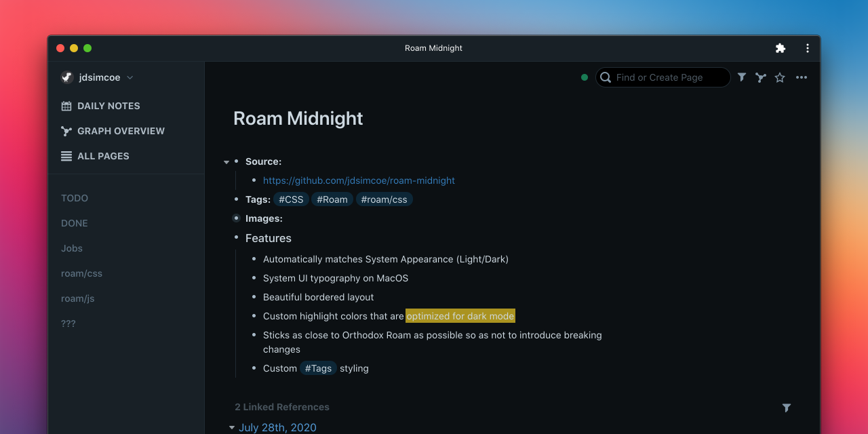Open the roam/css sidebar shortcut
868x434 pixels.
point(81,273)
